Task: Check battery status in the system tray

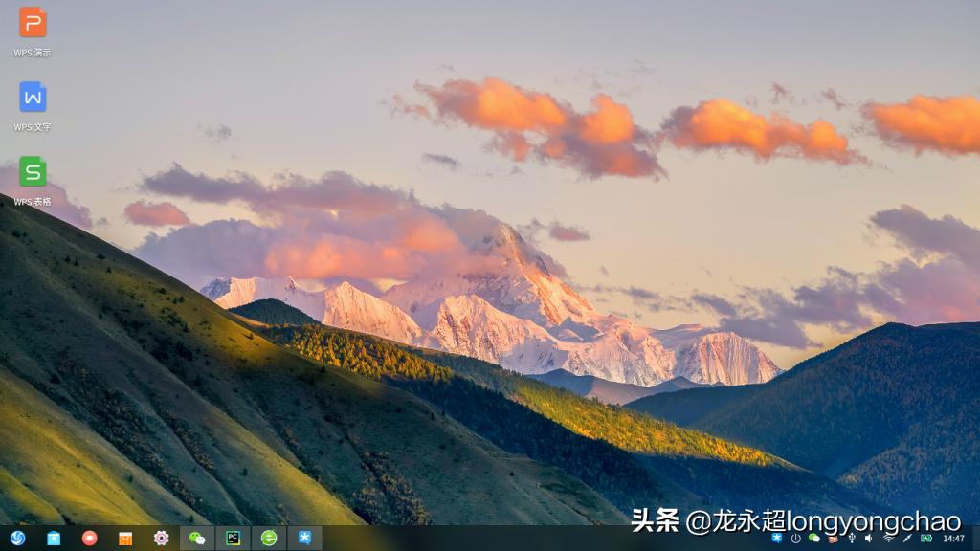Action: (x=926, y=538)
